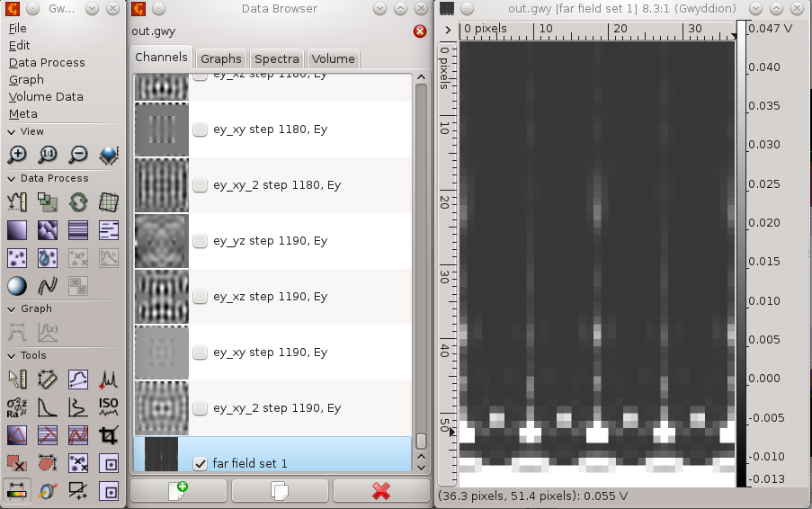Switch to the Spectra tab
Viewport: 812px width, 509px height.
(276, 58)
